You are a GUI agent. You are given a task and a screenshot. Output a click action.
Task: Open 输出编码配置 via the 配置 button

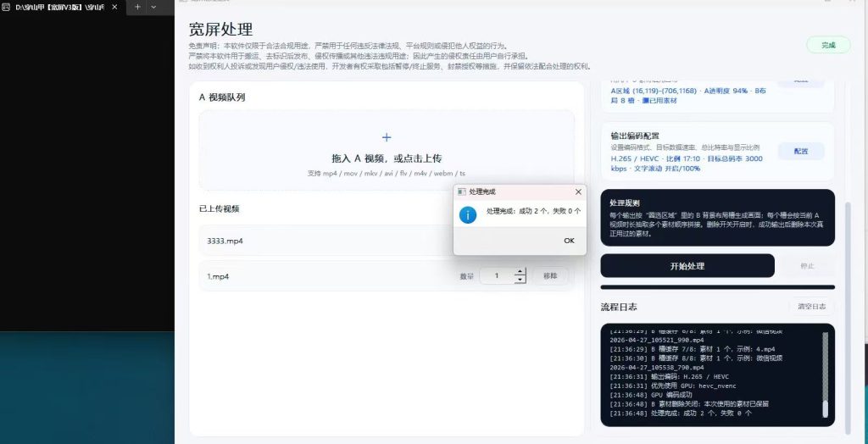pyautogui.click(x=801, y=151)
